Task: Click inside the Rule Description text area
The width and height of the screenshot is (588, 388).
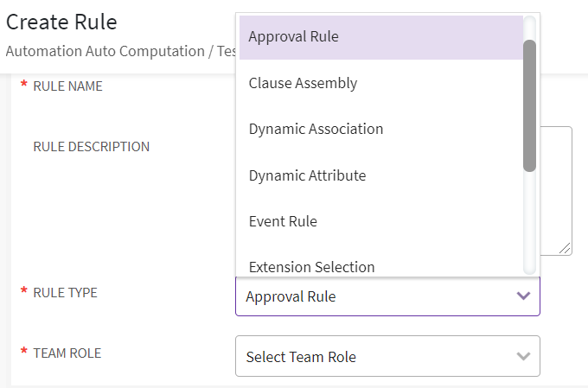Action: (x=553, y=190)
